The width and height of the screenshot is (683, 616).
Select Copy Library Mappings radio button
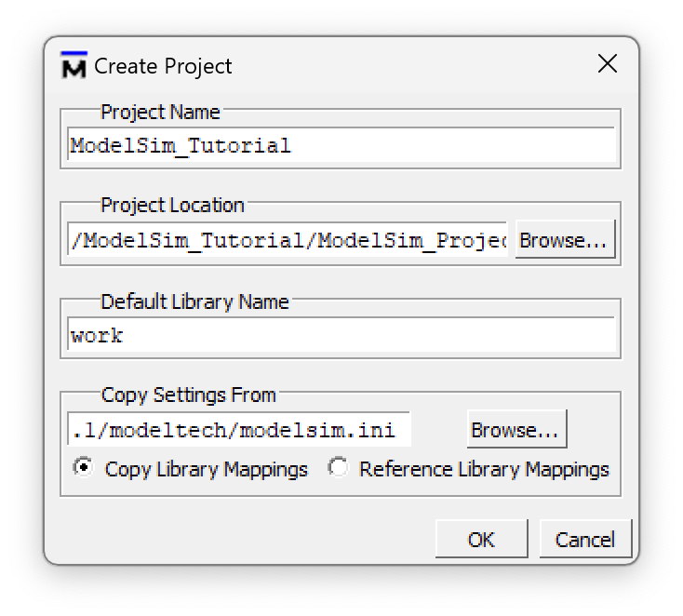[x=83, y=468]
